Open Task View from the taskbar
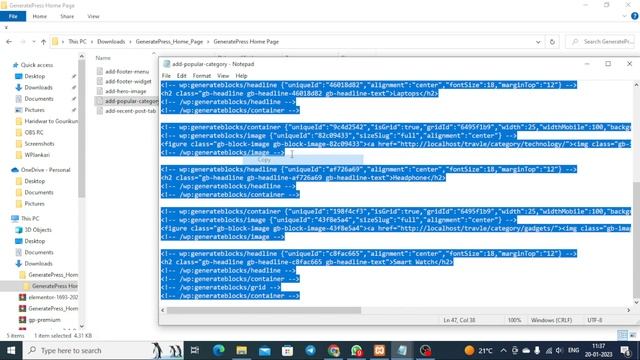Image resolution: width=640 pixels, height=360 pixels. pyautogui.click(x=195, y=351)
